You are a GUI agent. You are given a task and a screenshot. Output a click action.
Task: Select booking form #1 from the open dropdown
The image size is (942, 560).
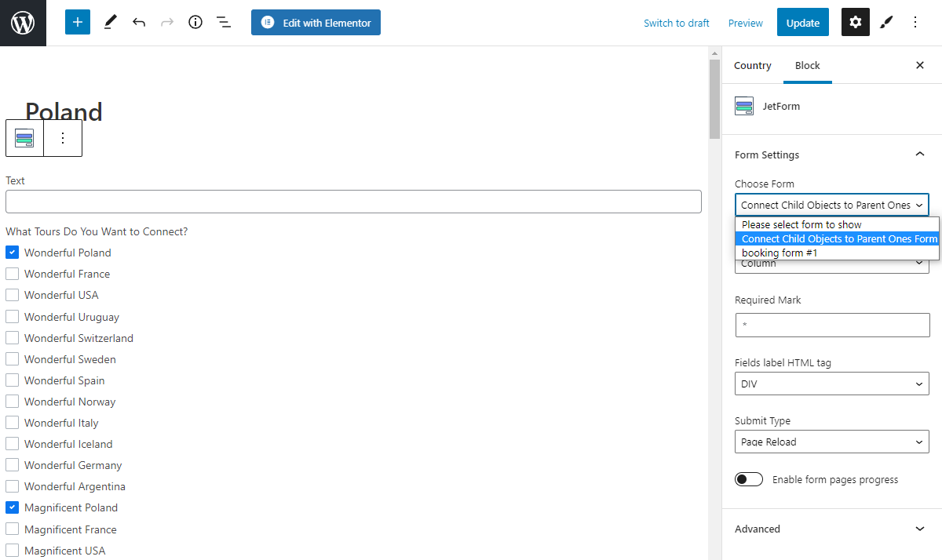click(x=779, y=252)
